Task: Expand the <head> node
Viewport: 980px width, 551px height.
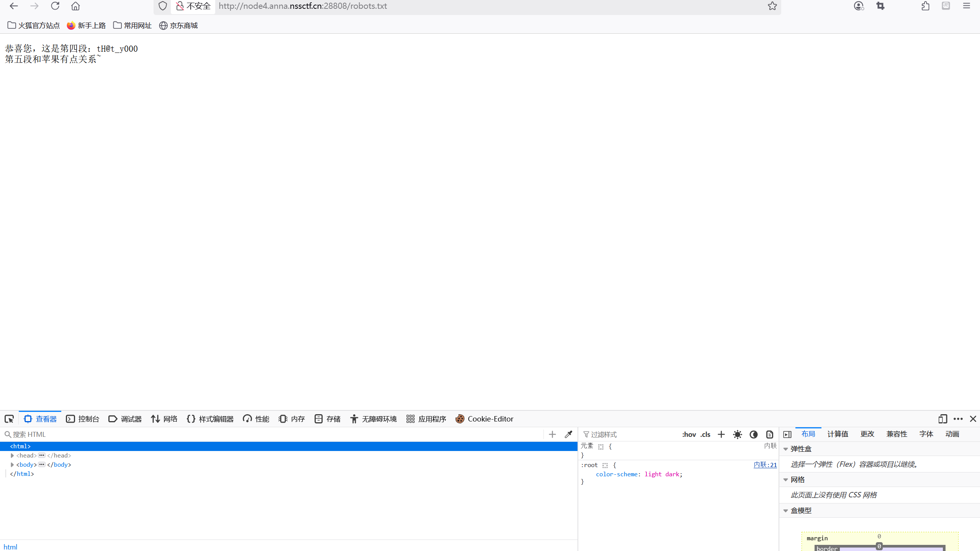Action: [x=12, y=455]
